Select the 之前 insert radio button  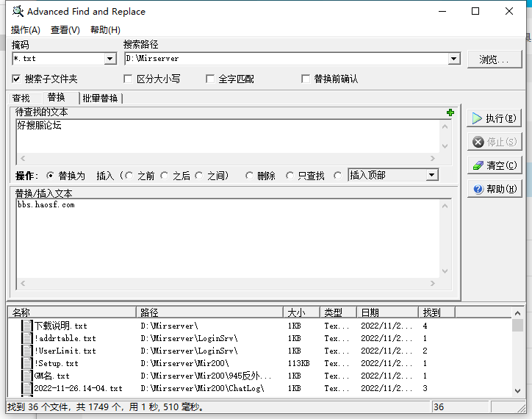pyautogui.click(x=129, y=176)
